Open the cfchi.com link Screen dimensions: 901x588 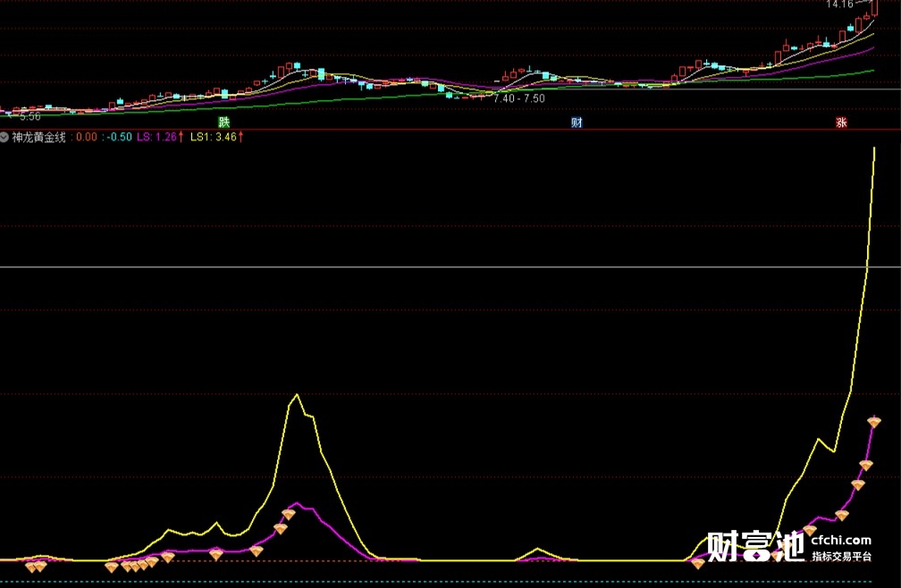pos(840,540)
